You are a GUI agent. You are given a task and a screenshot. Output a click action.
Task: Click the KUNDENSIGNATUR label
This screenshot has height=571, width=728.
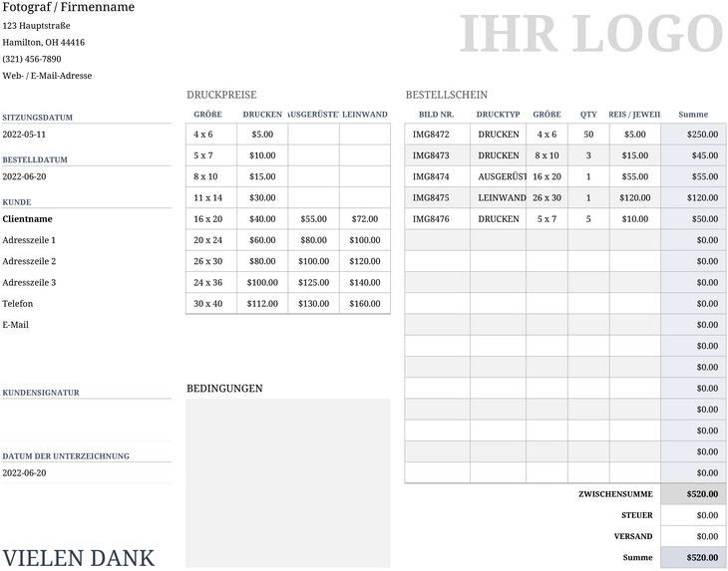(x=41, y=393)
